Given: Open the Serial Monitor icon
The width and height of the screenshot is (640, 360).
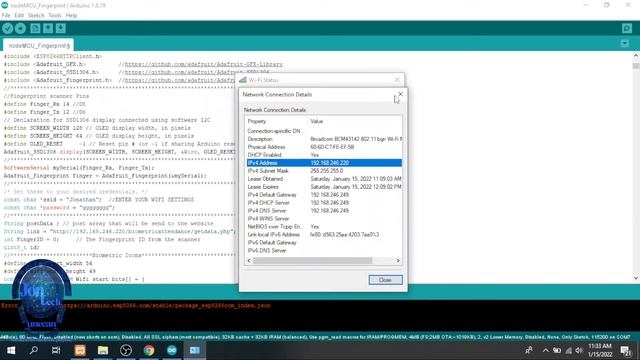Looking at the screenshot, I should (627, 28).
